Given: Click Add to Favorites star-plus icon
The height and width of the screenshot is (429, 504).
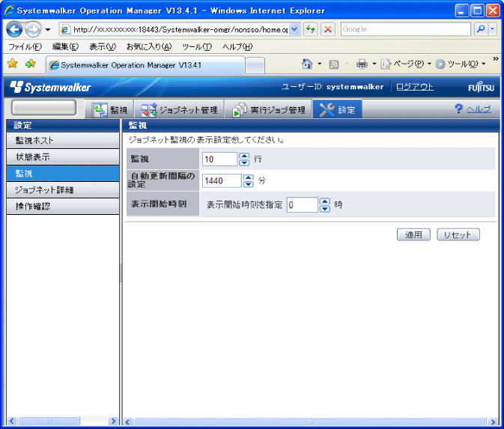Looking at the screenshot, I should [x=31, y=64].
